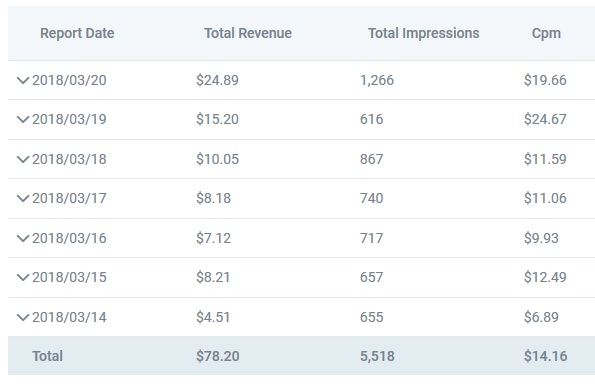Viewport: 595px width, 384px height.
Task: Expand the 2018/03/14 row chevron
Action: 23,317
